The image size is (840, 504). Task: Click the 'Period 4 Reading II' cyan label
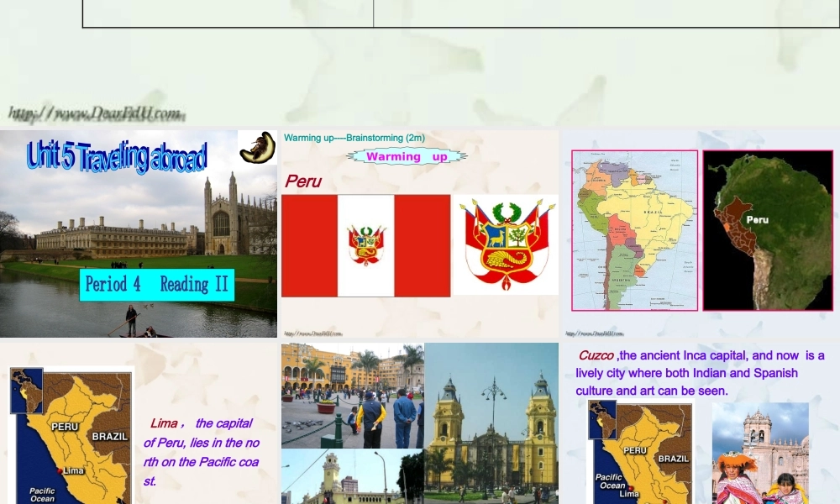tap(157, 285)
